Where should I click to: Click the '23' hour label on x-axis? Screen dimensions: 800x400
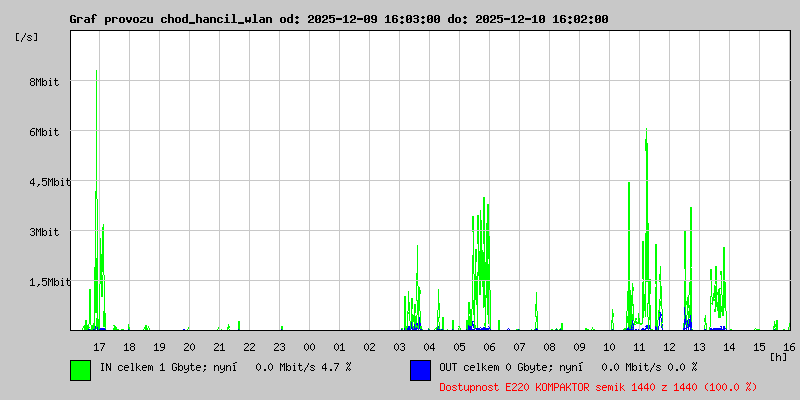(x=279, y=347)
